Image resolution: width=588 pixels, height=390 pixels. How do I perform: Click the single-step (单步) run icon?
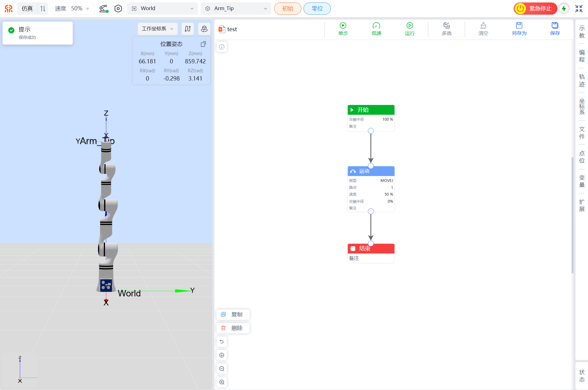343,26
